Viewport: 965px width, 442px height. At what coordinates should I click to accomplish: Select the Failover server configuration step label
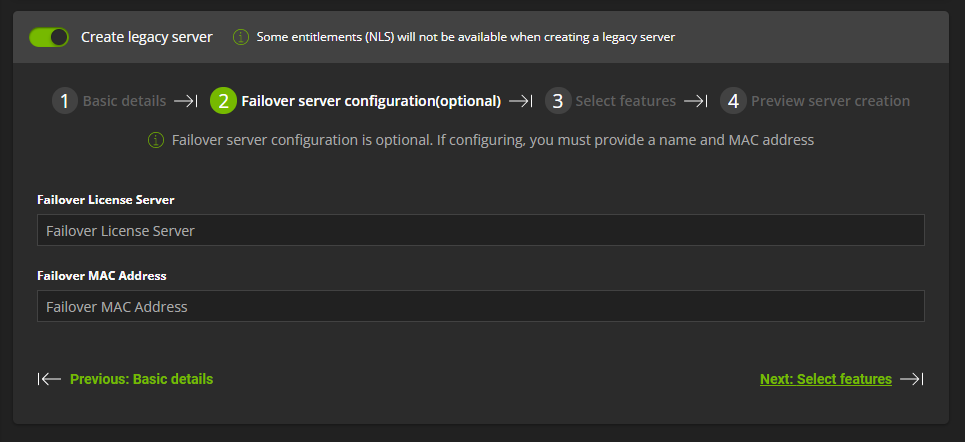[371, 101]
